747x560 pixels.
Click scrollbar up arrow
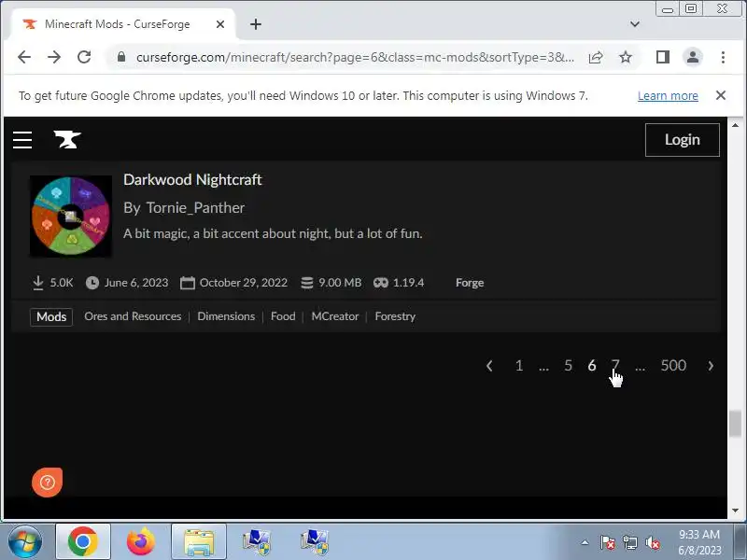[x=735, y=125]
